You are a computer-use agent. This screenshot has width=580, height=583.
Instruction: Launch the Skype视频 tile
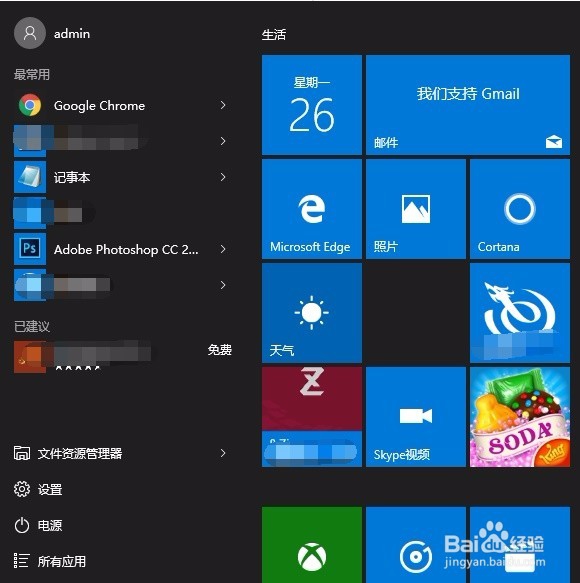pyautogui.click(x=416, y=417)
